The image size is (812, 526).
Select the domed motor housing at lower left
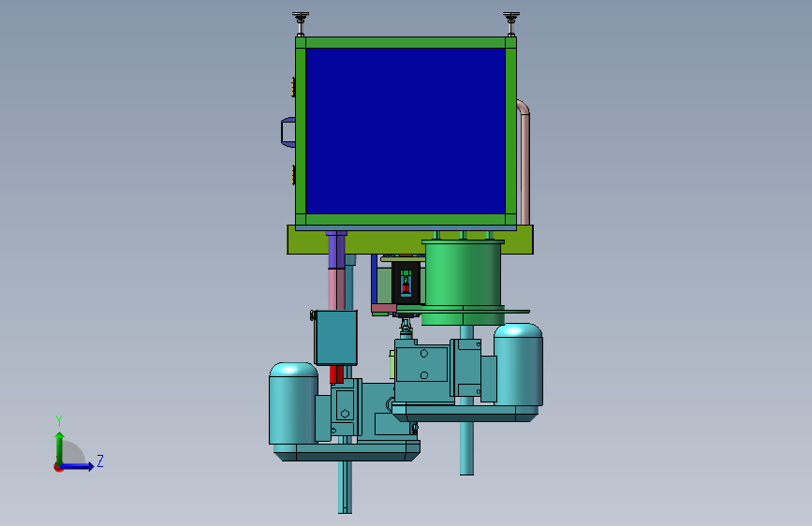click(x=293, y=403)
